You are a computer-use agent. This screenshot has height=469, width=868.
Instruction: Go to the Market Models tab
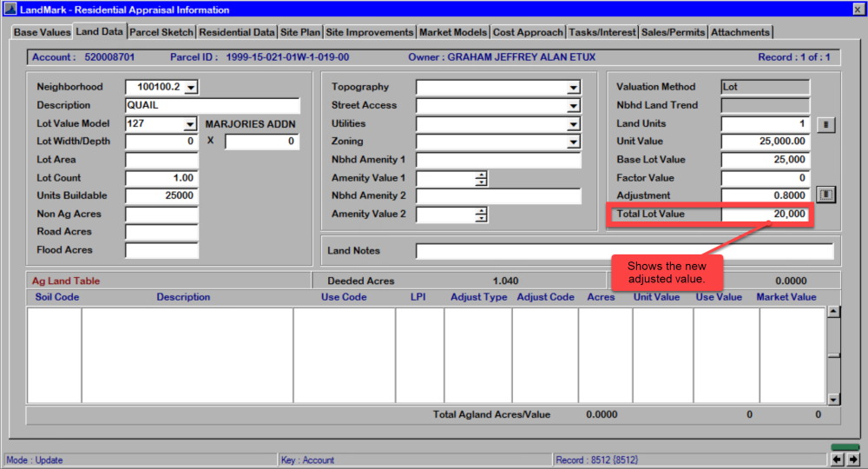point(453,32)
